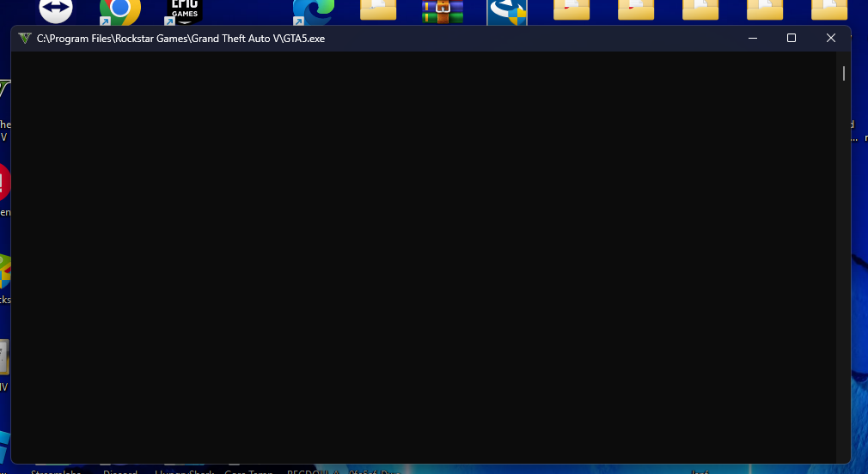Minimize the GTA5.exe console window

coord(752,38)
